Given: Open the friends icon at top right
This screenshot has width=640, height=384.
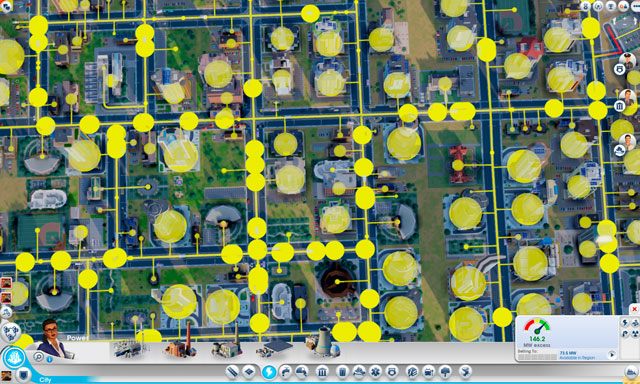Looking at the screenshot, I should click(x=623, y=6).
